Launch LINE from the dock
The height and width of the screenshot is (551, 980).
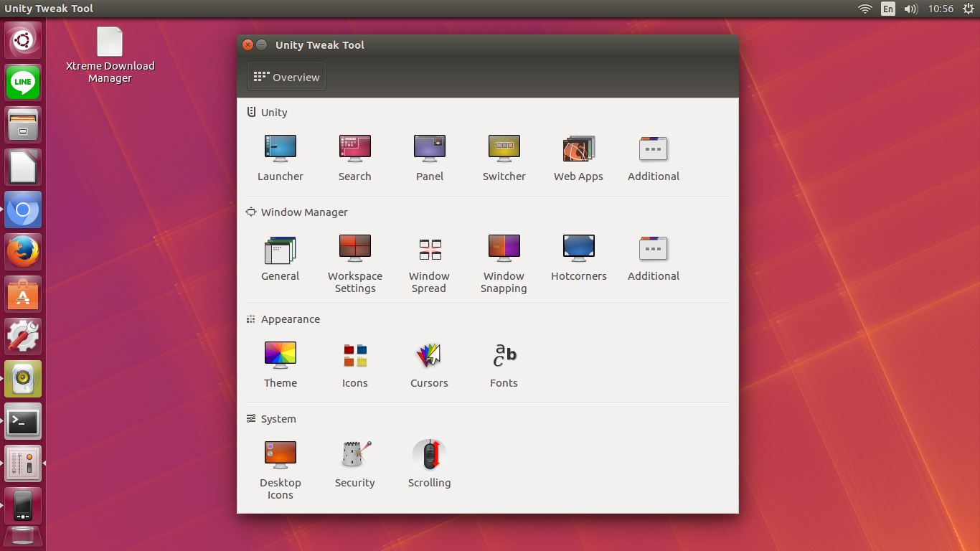tap(23, 83)
